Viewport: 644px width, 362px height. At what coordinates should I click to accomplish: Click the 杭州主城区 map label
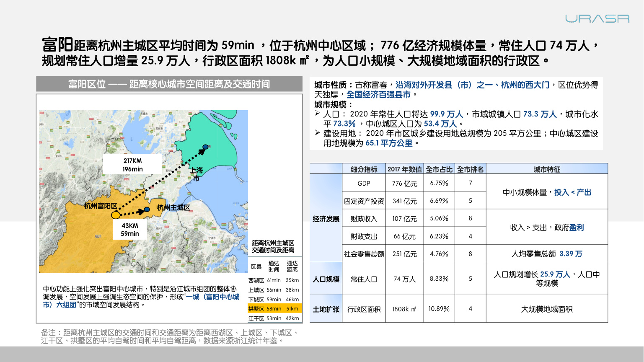point(173,207)
